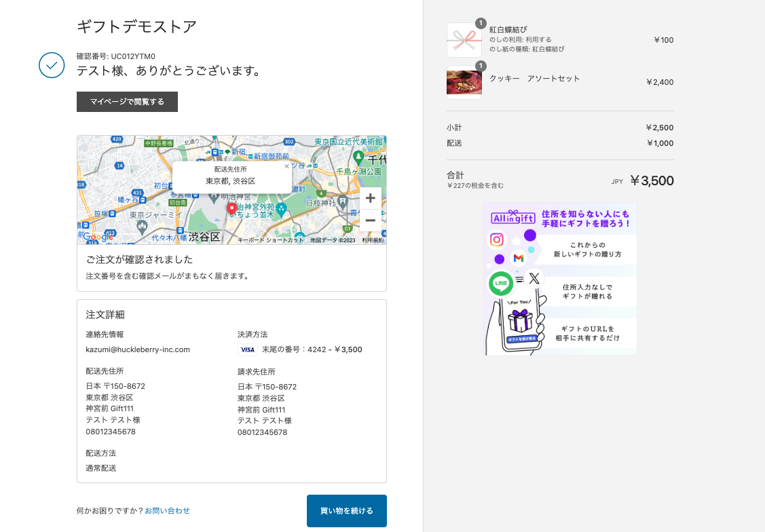The height and width of the screenshot is (532, 765).
Task: Zoom out on the delivery map
Action: [x=370, y=220]
